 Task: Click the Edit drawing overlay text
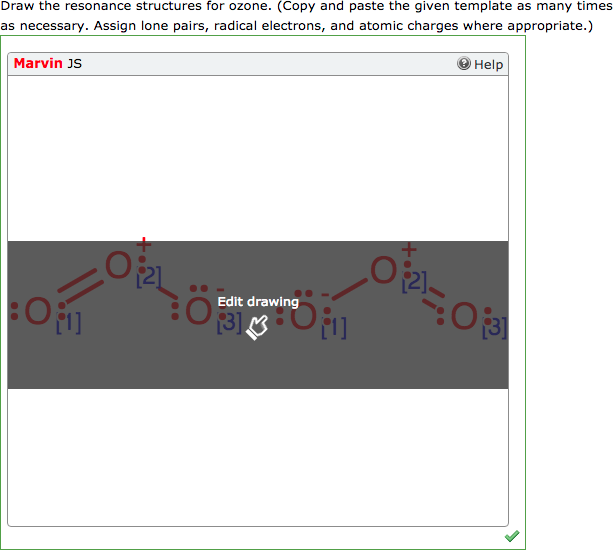tap(258, 301)
